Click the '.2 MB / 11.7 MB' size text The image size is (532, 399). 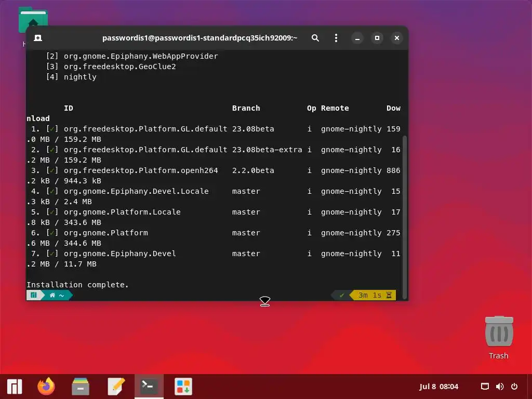click(x=61, y=264)
